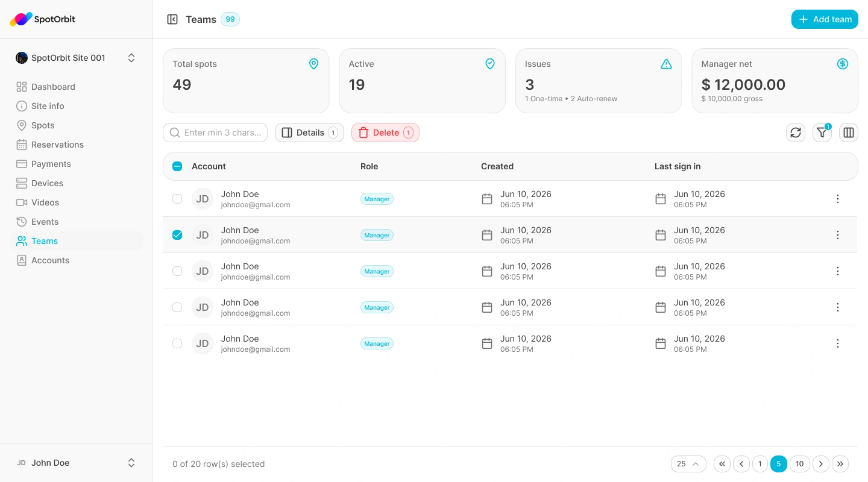Click the dollar icon on Manager net card

coord(843,64)
